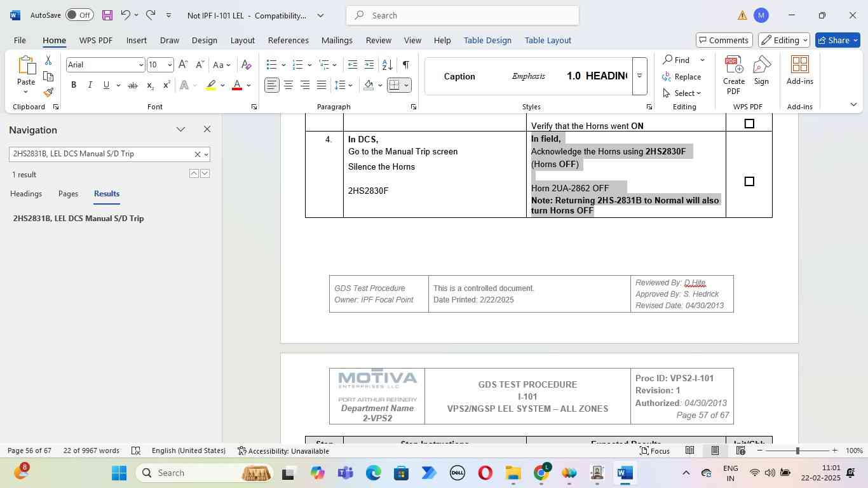Image resolution: width=868 pixels, height=488 pixels.
Task: Click the Copy icon in Clipboard group
Action: click(48, 76)
